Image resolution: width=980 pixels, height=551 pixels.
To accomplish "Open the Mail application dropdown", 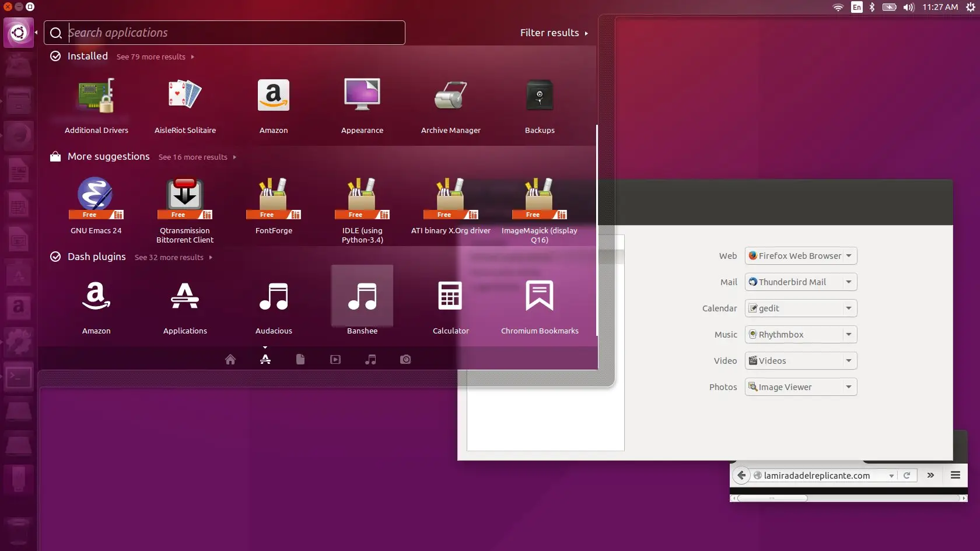I will [x=800, y=282].
